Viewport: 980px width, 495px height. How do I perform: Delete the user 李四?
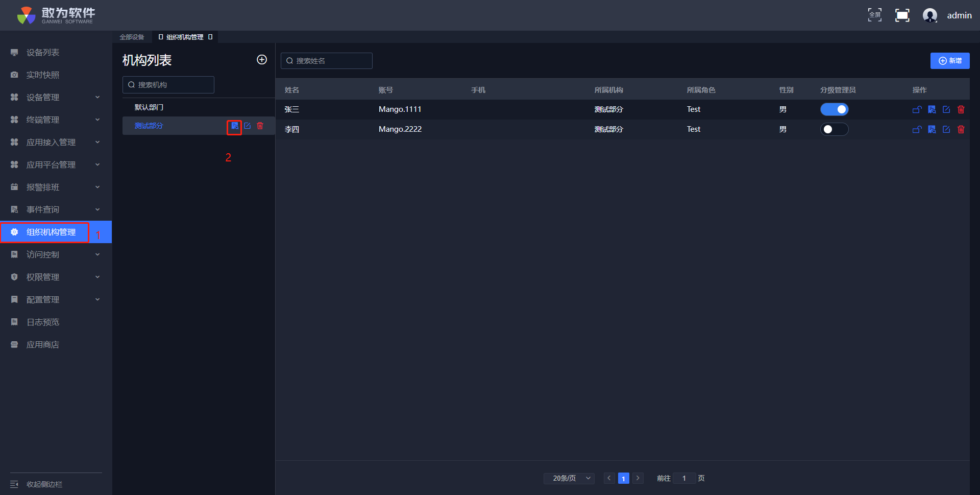961,129
